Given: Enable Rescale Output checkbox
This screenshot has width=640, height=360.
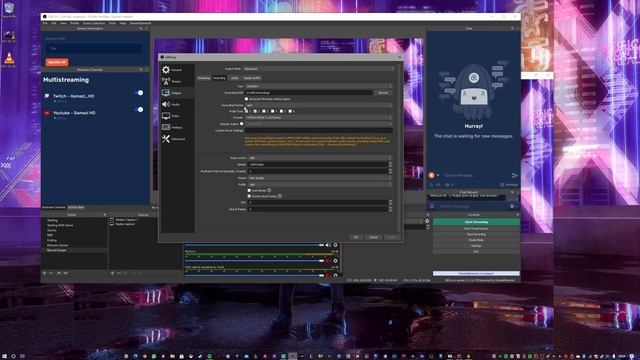Looking at the screenshot, I should point(242,124).
